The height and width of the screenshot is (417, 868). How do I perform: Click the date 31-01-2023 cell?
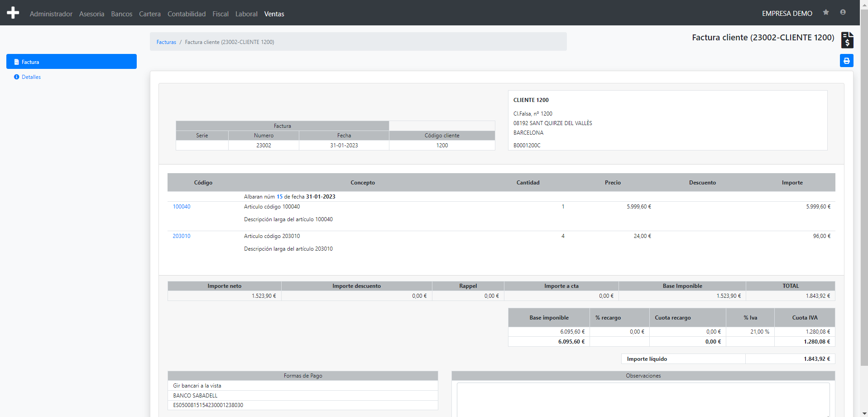tap(344, 145)
